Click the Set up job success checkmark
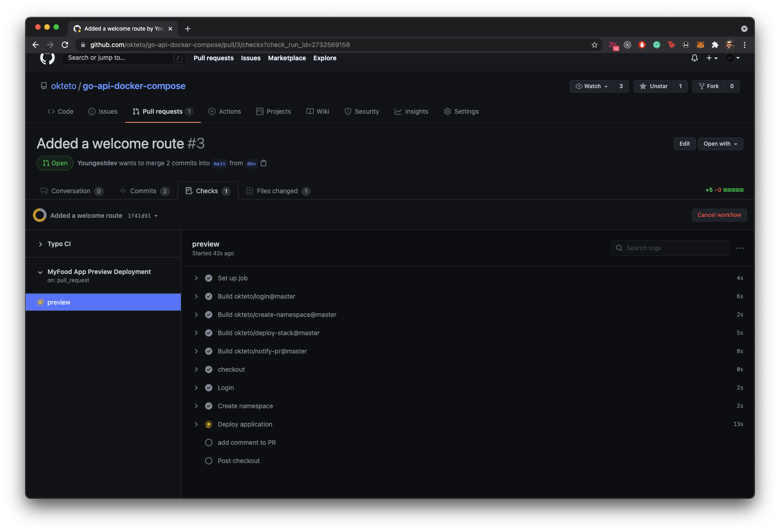The image size is (780, 532). [x=209, y=278]
